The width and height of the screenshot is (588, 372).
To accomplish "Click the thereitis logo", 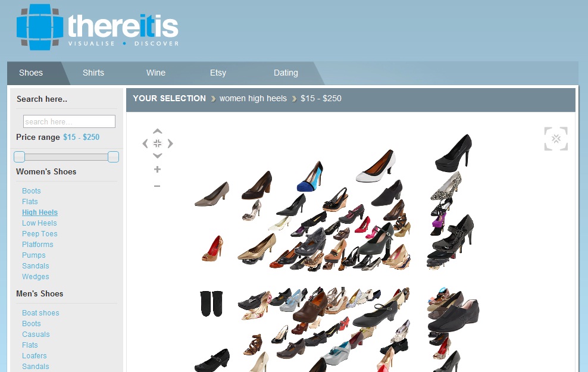I will (98, 28).
